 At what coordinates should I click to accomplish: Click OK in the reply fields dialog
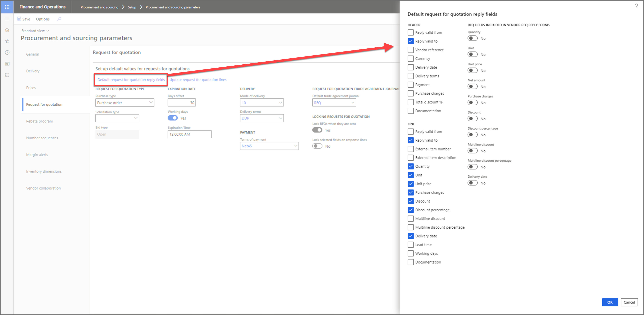coord(610,302)
